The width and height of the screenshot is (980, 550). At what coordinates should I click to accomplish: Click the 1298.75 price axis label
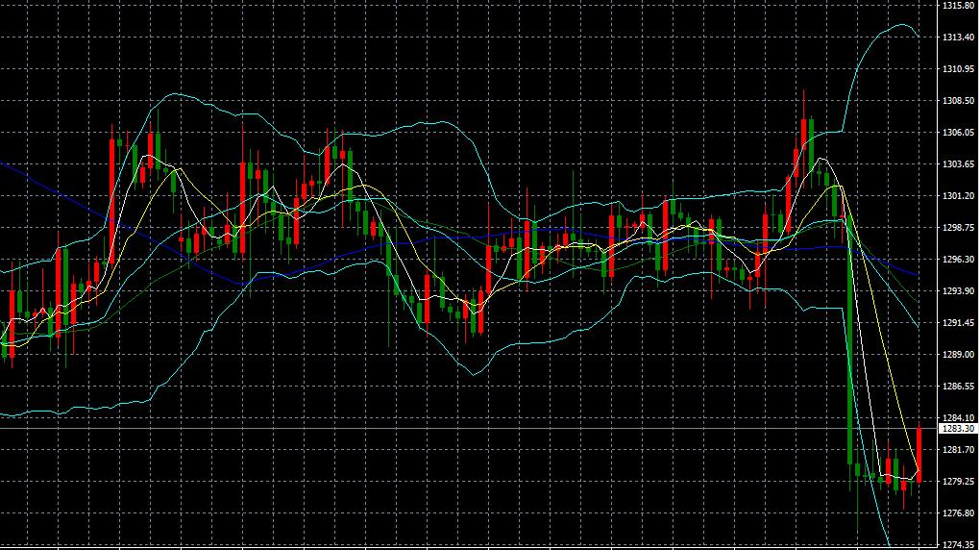coord(958,228)
